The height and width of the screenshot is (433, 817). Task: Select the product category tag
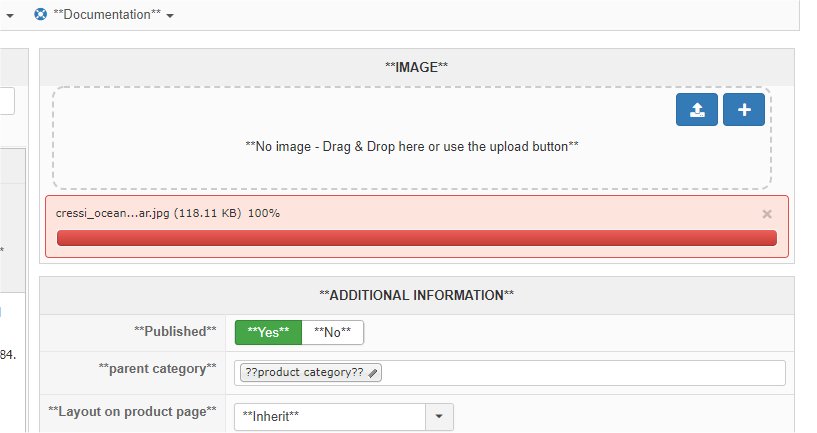304,373
